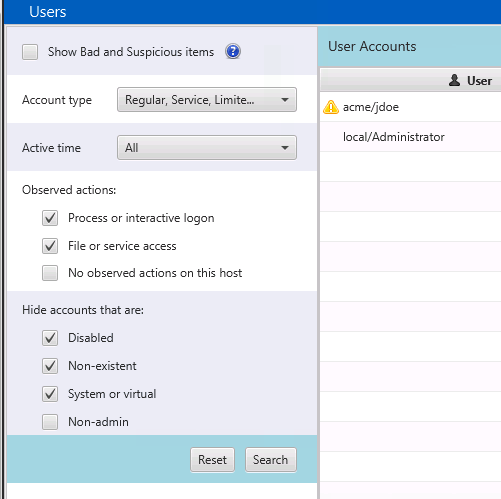Click the Reset button
Image resolution: width=501 pixels, height=499 pixels.
click(x=213, y=460)
